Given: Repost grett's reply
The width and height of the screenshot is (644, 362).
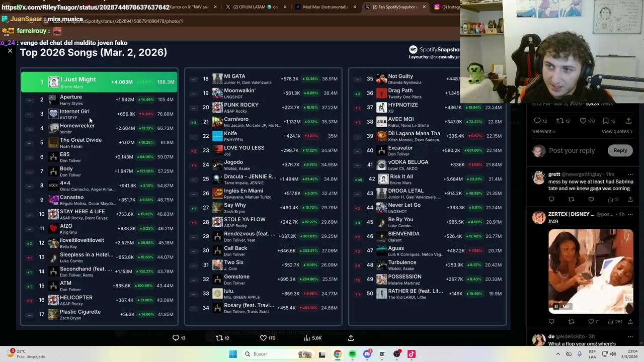Looking at the screenshot, I should 571,200.
